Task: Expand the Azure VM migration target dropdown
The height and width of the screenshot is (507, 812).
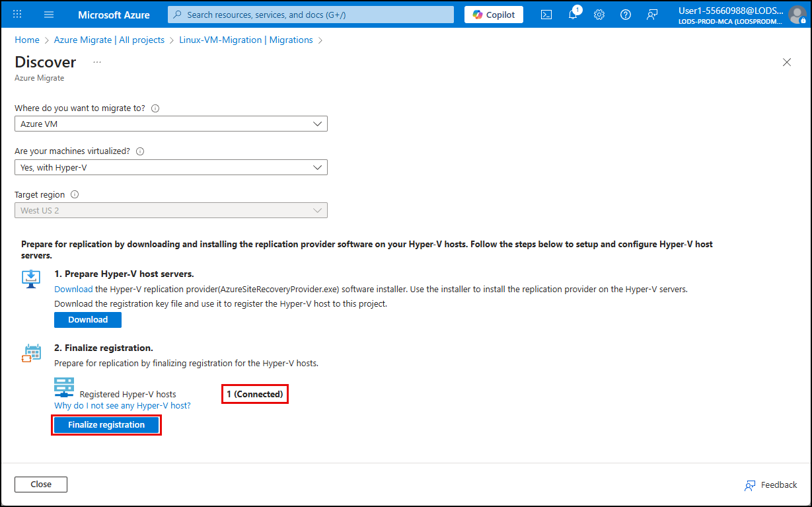Action: [x=171, y=124]
